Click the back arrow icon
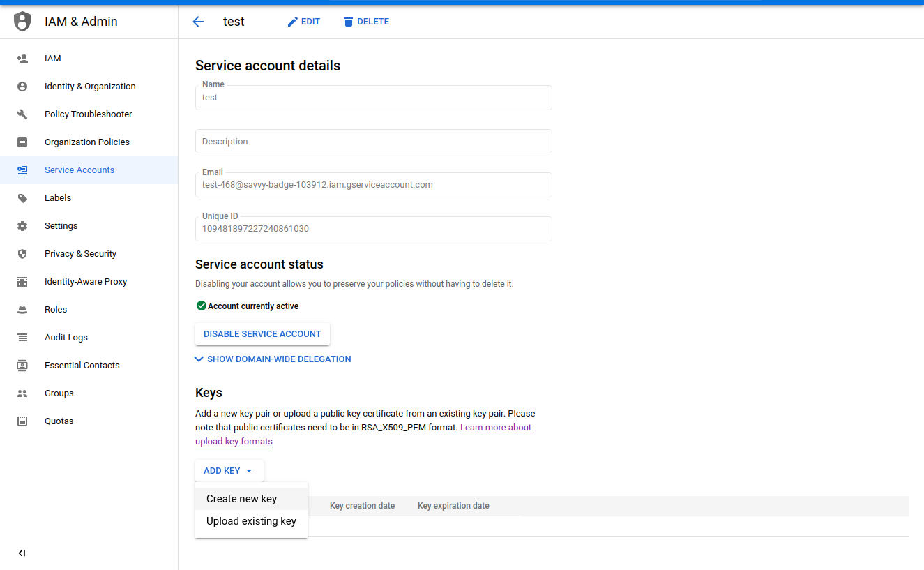Image resolution: width=924 pixels, height=570 pixels. pos(198,22)
